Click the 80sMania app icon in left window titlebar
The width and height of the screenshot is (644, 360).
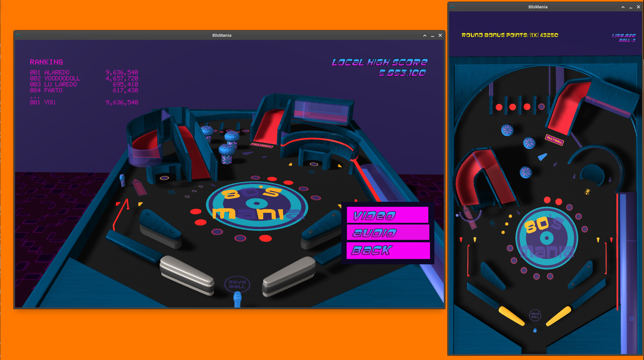[19, 35]
